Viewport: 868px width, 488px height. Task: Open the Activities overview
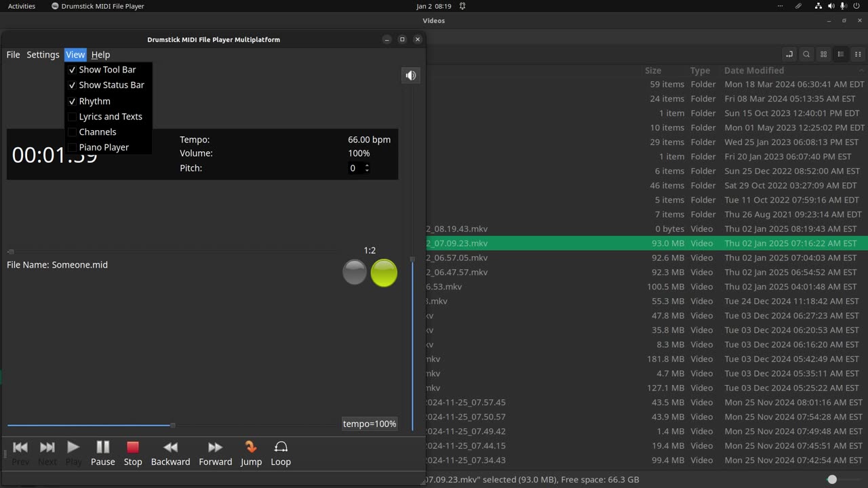point(22,6)
